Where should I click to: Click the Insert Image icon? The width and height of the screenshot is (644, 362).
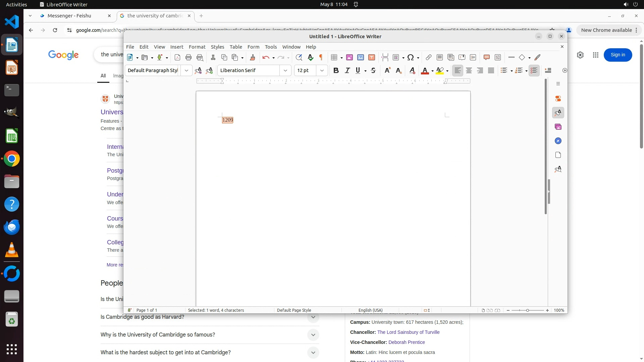[x=350, y=58]
